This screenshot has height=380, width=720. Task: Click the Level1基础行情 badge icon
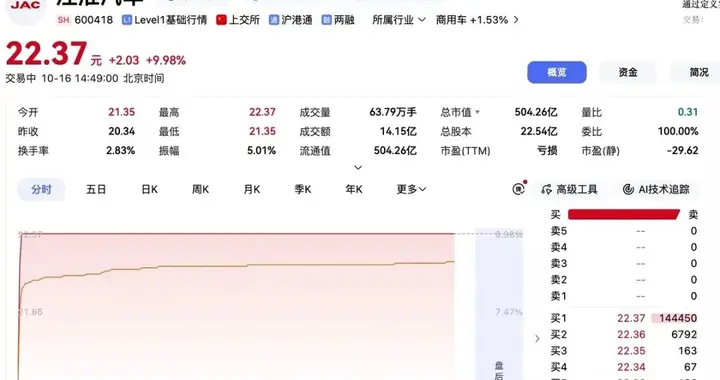coord(127,20)
